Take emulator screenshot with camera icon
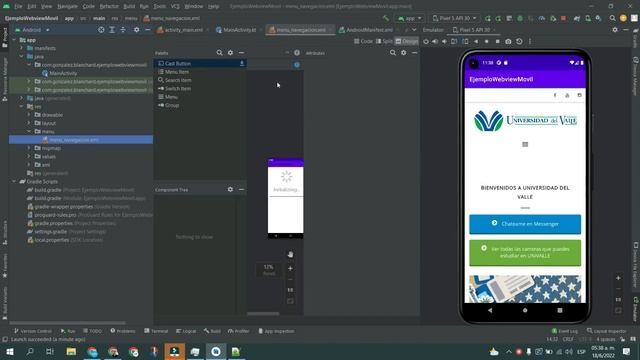This screenshot has width=640, height=360. point(508,41)
